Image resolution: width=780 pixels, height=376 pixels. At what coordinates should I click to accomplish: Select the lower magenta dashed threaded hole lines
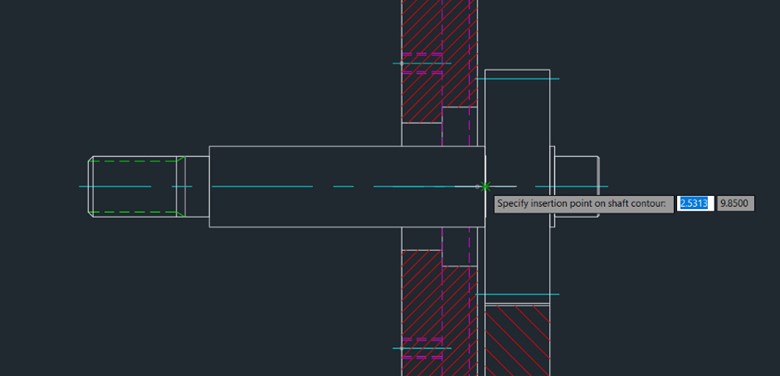422,348
